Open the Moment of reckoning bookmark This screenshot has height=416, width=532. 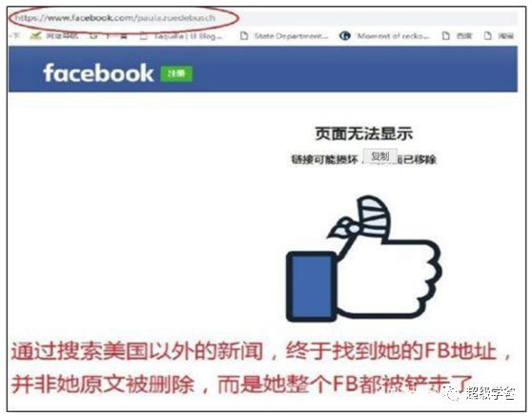(x=385, y=35)
